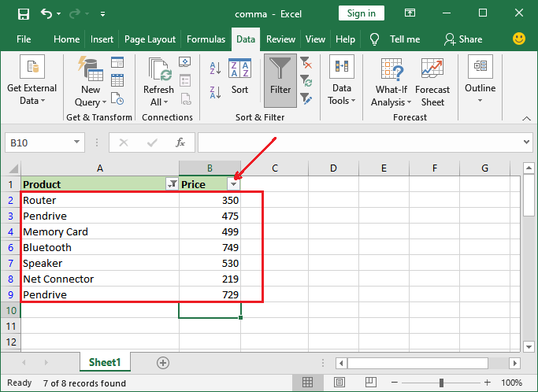This screenshot has width=538, height=392.
Task: Click the Redo arrow icon
Action: click(75, 13)
